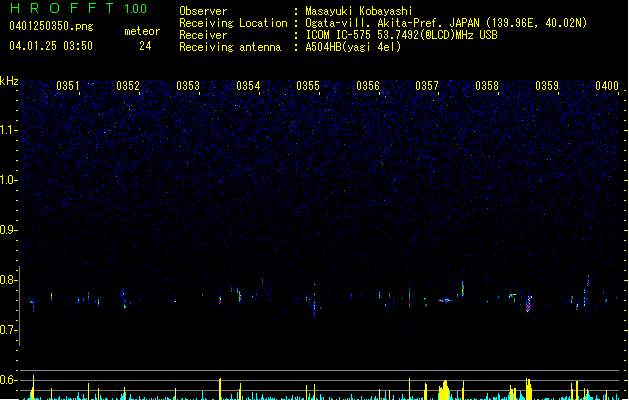Viewport: 629px width, 400px height.
Task: Select location text Ogata-vill. Akita-Pref. JAPAN
Action: tap(393, 23)
